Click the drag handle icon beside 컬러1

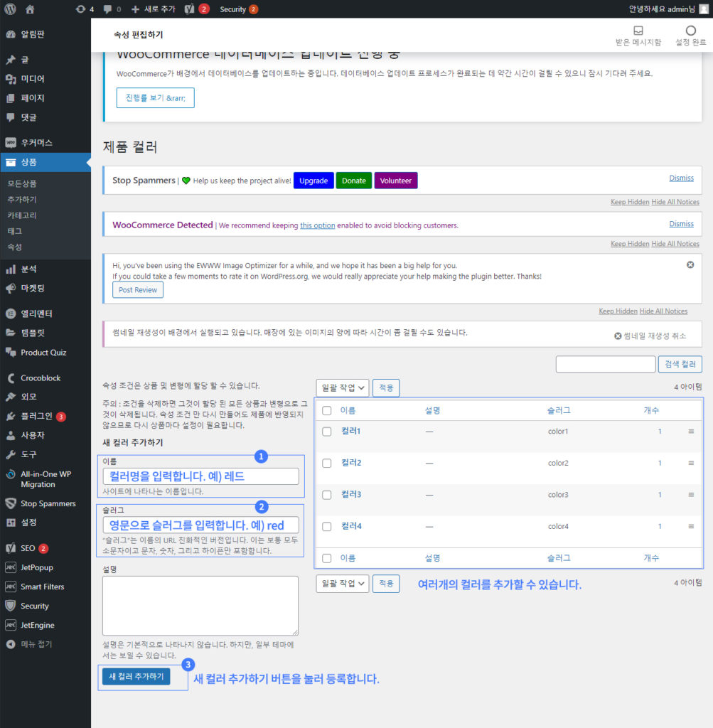click(x=690, y=432)
